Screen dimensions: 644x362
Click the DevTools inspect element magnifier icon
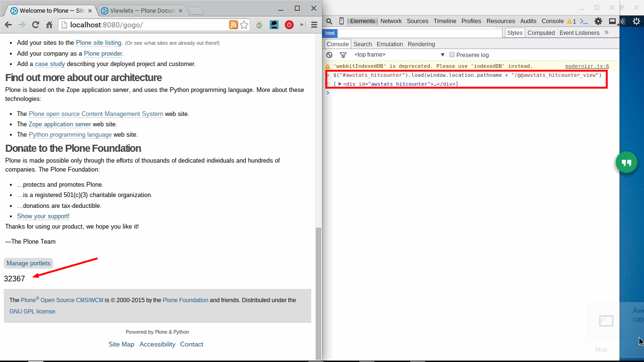pyautogui.click(x=329, y=21)
